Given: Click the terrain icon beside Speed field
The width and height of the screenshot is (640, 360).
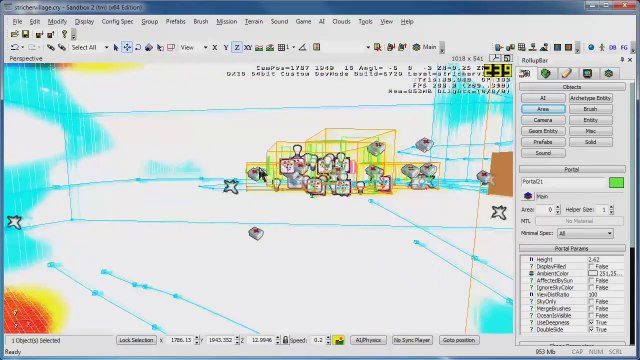Looking at the screenshot, I should coord(339,340).
